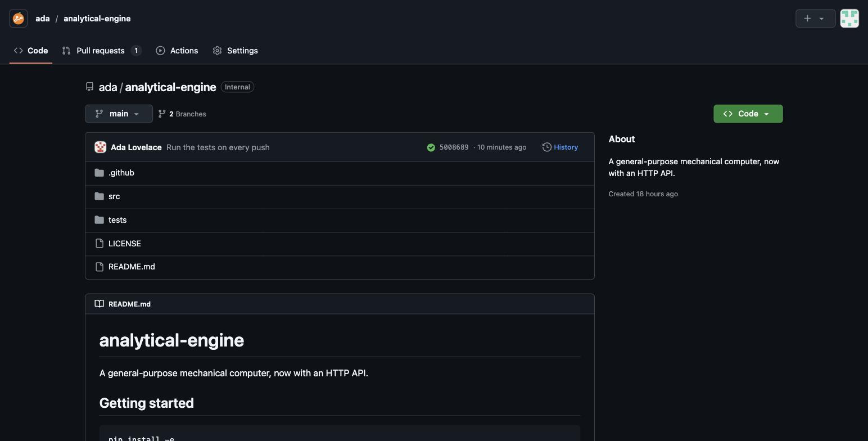Click the tests folder icon
The image size is (868, 441).
coord(100,220)
